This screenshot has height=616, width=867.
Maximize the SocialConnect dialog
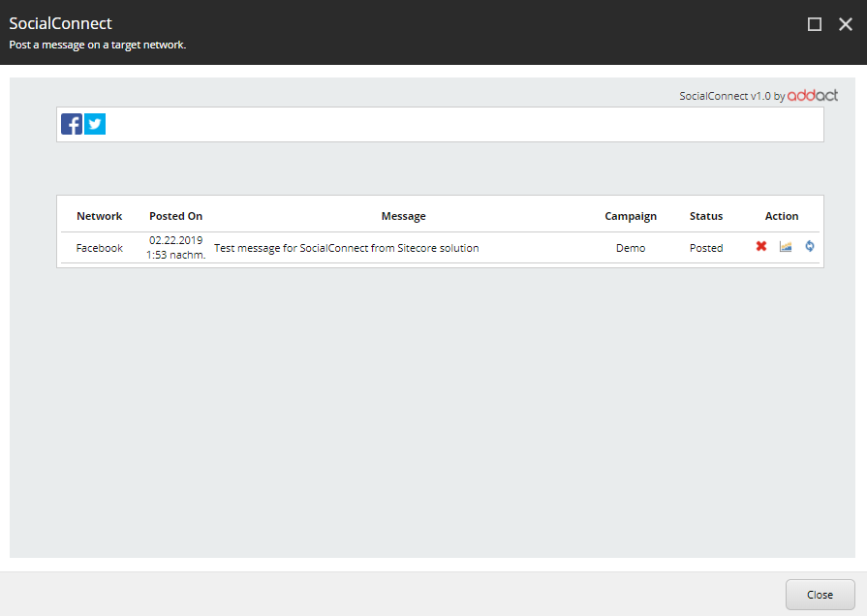coord(815,24)
